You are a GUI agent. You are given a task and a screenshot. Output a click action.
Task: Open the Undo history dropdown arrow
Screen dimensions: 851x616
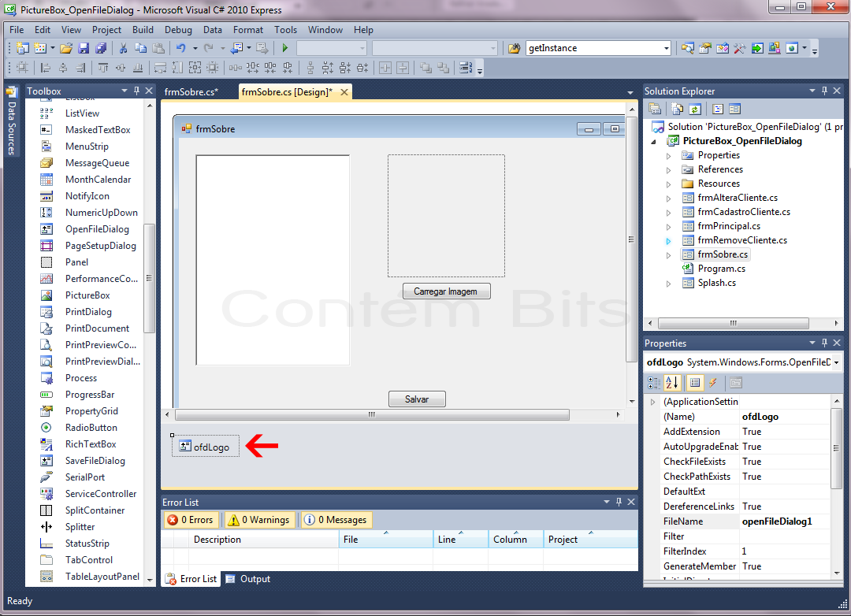tap(195, 48)
